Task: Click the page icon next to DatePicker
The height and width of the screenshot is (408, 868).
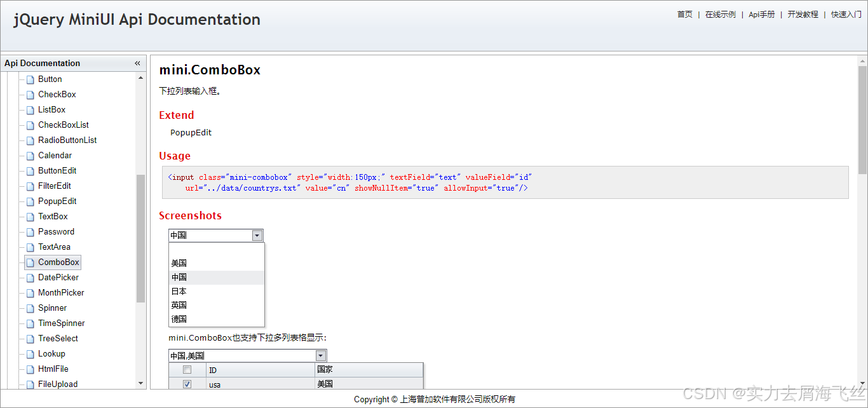Action: tap(30, 277)
